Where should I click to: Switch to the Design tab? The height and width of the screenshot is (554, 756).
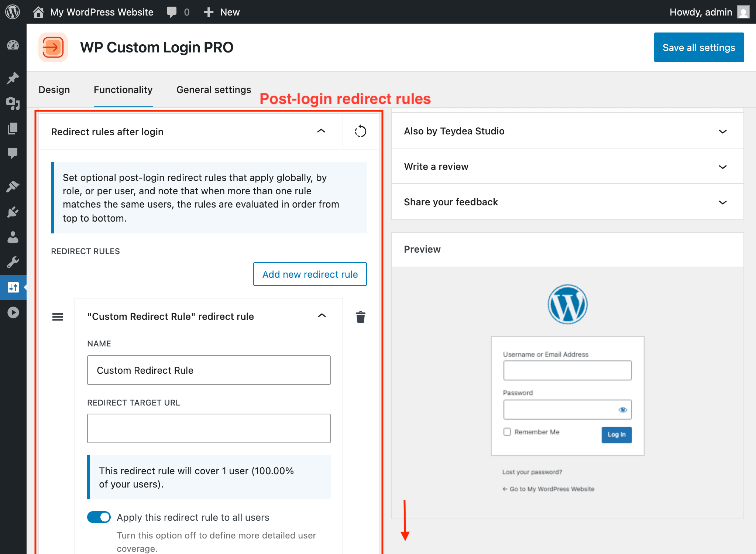click(54, 89)
